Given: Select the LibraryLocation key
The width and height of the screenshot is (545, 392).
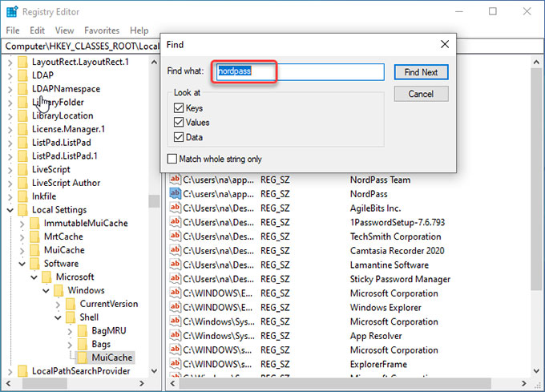Looking at the screenshot, I should point(63,115).
